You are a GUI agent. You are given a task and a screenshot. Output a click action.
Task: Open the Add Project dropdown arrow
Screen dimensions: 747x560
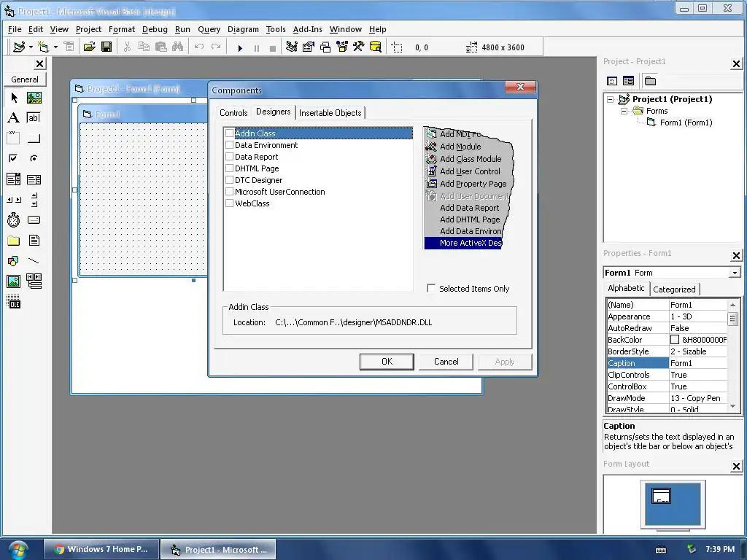31,47
